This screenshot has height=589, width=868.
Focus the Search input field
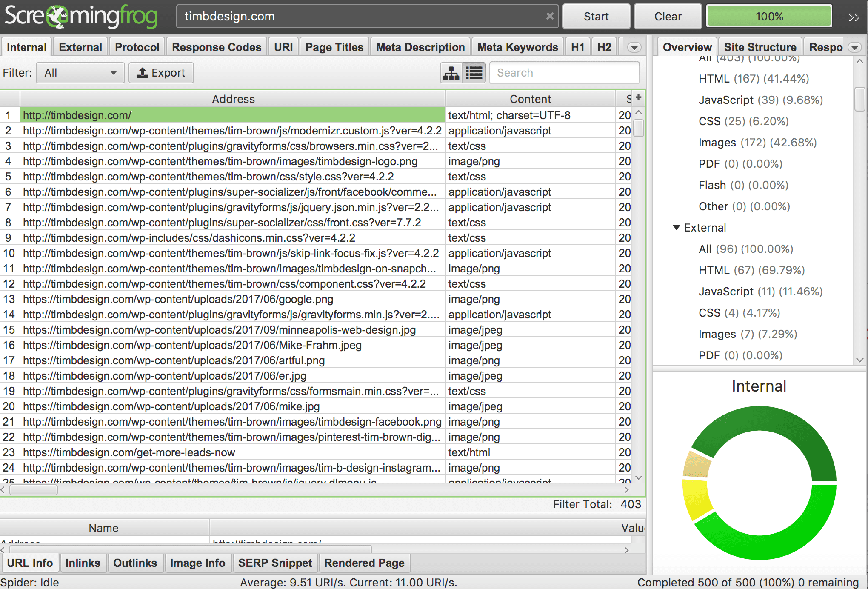(564, 73)
